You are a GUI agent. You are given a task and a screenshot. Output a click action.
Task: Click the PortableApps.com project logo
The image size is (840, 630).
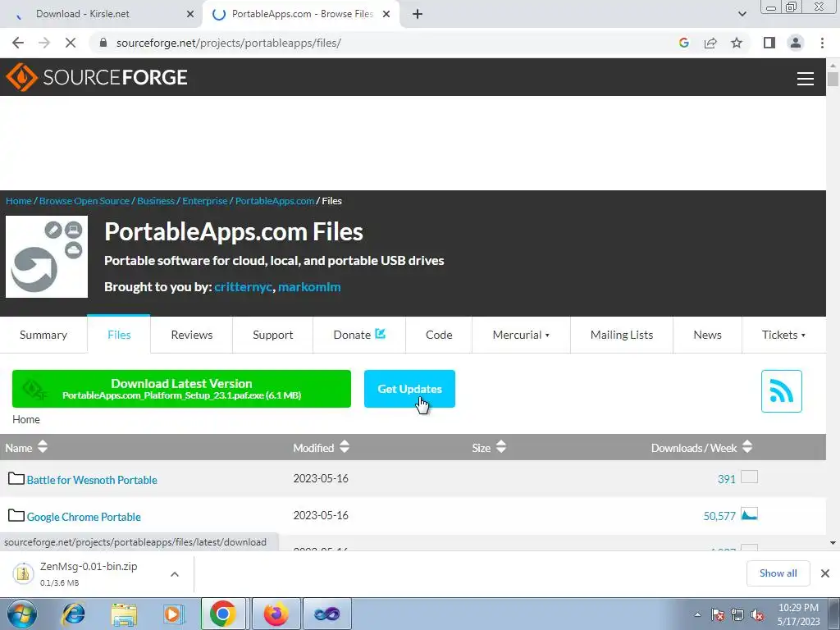pyautogui.click(x=47, y=257)
